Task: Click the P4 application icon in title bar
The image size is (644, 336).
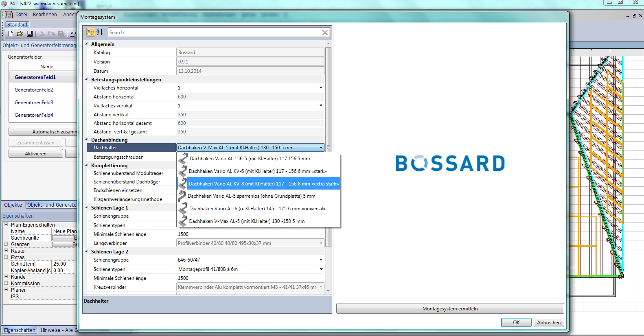Action: click(4, 4)
